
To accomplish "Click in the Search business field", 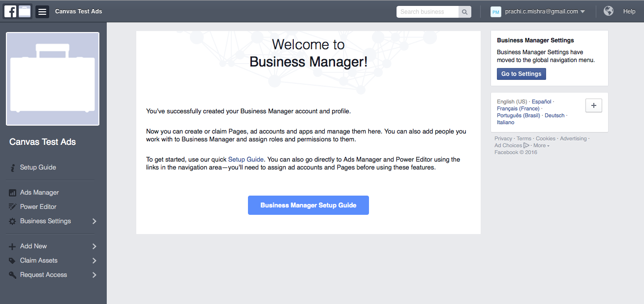I will click(x=428, y=12).
